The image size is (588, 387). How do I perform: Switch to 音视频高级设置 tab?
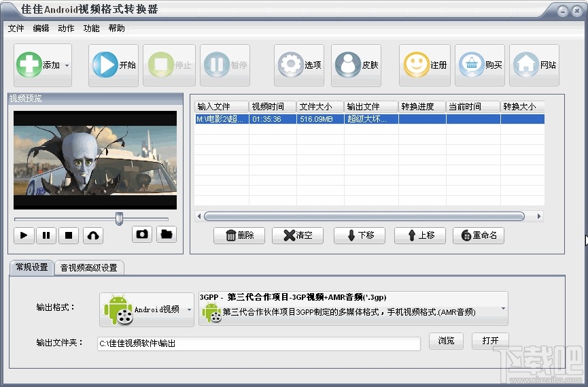pyautogui.click(x=89, y=267)
